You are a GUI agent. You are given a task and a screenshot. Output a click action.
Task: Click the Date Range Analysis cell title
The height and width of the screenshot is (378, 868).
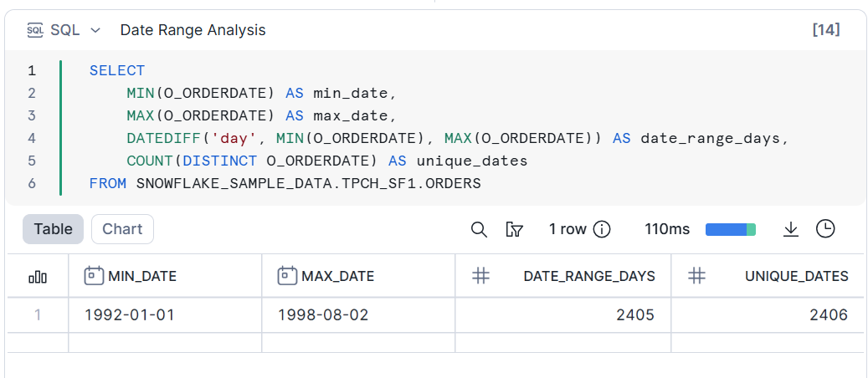tap(193, 30)
